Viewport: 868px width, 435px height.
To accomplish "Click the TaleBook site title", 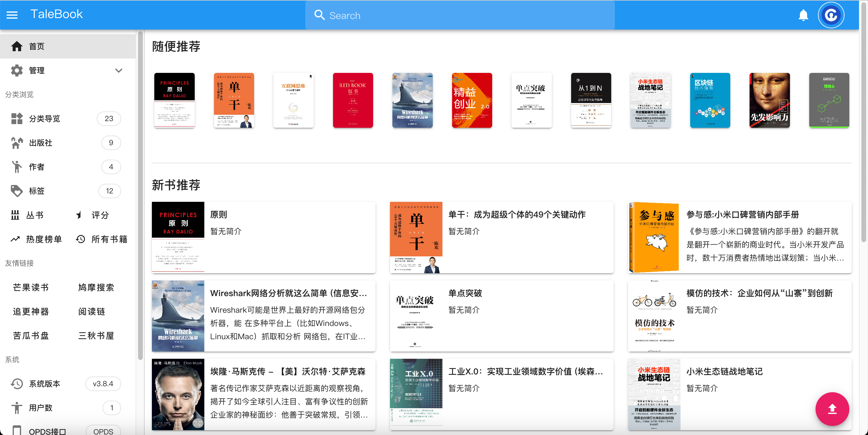I will pos(56,14).
